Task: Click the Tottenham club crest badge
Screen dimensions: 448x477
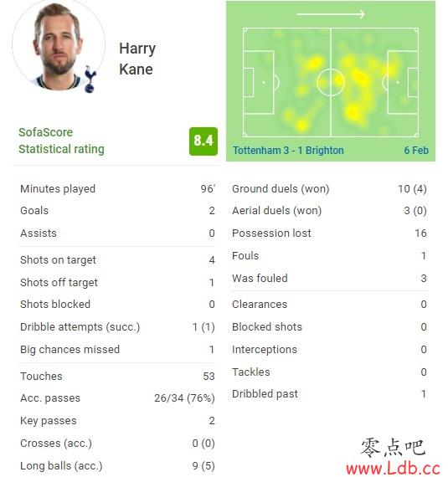Action: pos(90,79)
